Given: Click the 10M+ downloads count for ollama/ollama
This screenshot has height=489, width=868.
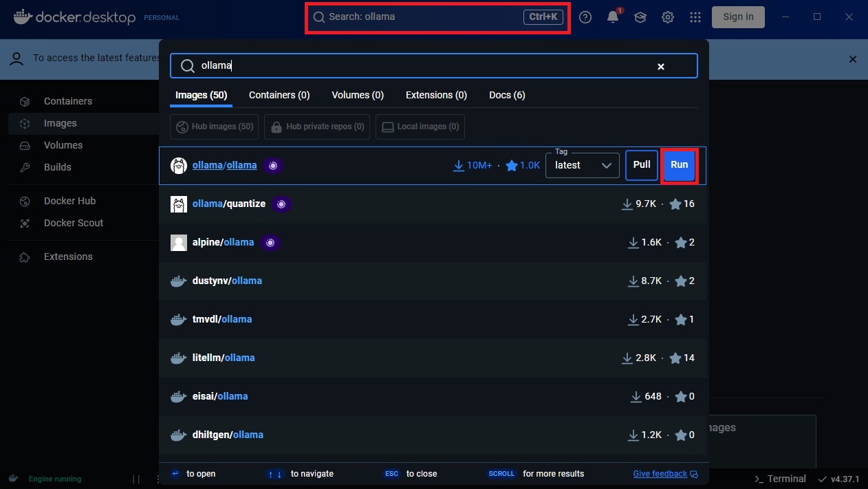Looking at the screenshot, I should (473, 166).
